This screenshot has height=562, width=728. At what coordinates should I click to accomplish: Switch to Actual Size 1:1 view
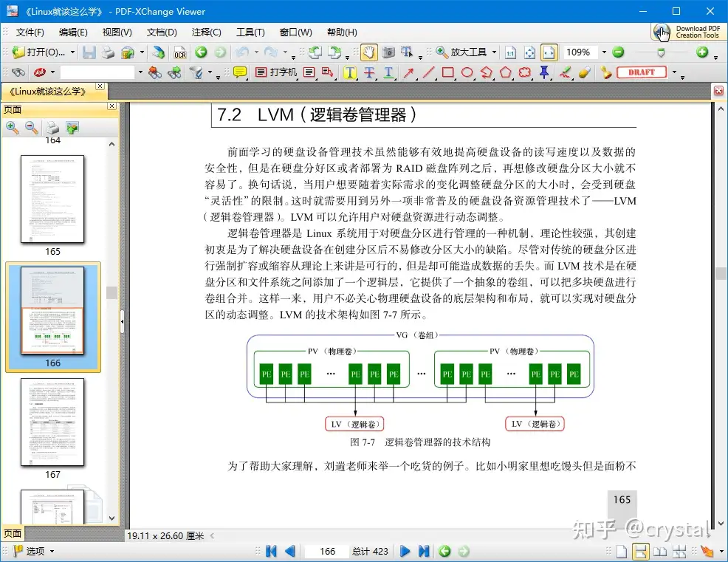(x=510, y=52)
